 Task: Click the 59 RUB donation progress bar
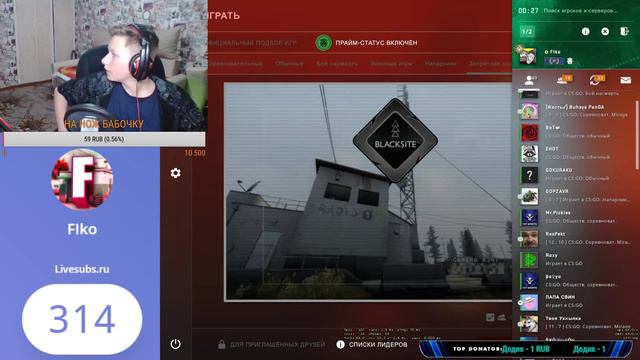pyautogui.click(x=104, y=139)
